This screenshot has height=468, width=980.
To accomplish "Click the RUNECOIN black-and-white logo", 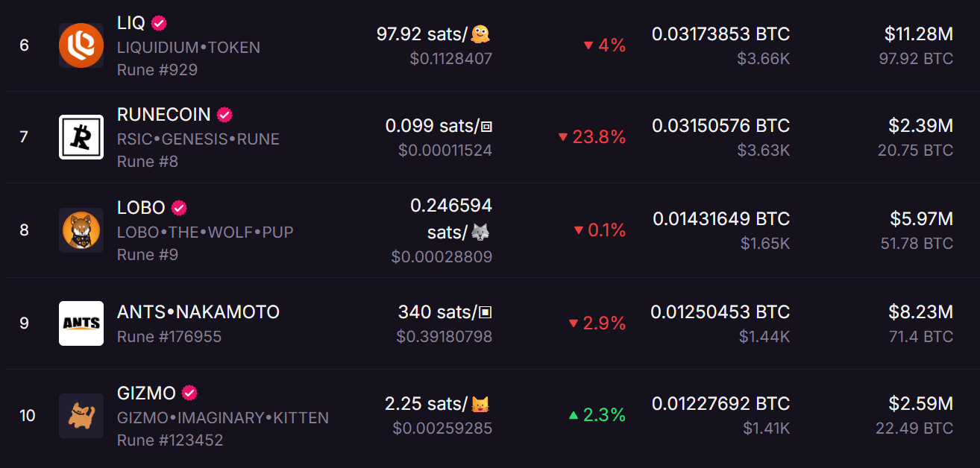I will (x=81, y=137).
